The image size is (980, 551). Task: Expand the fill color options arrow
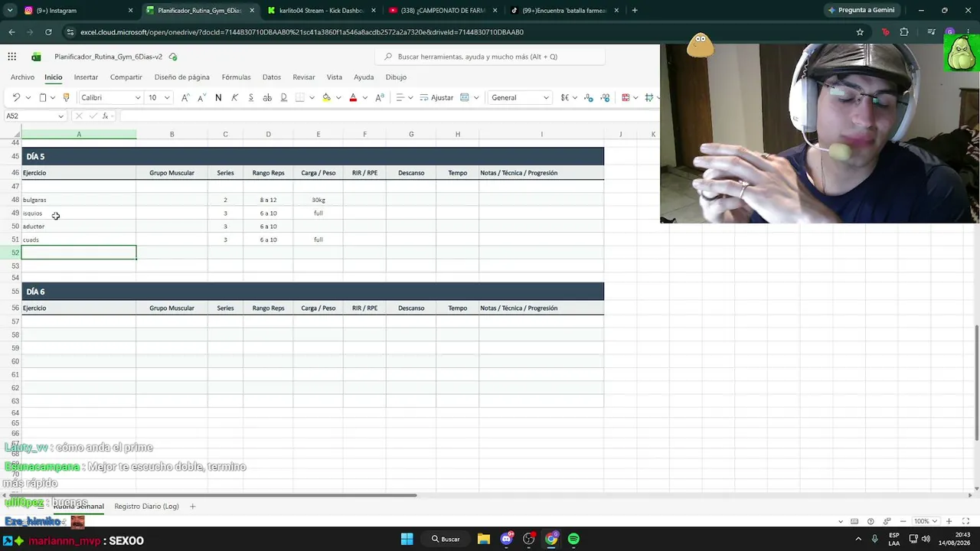[338, 98]
